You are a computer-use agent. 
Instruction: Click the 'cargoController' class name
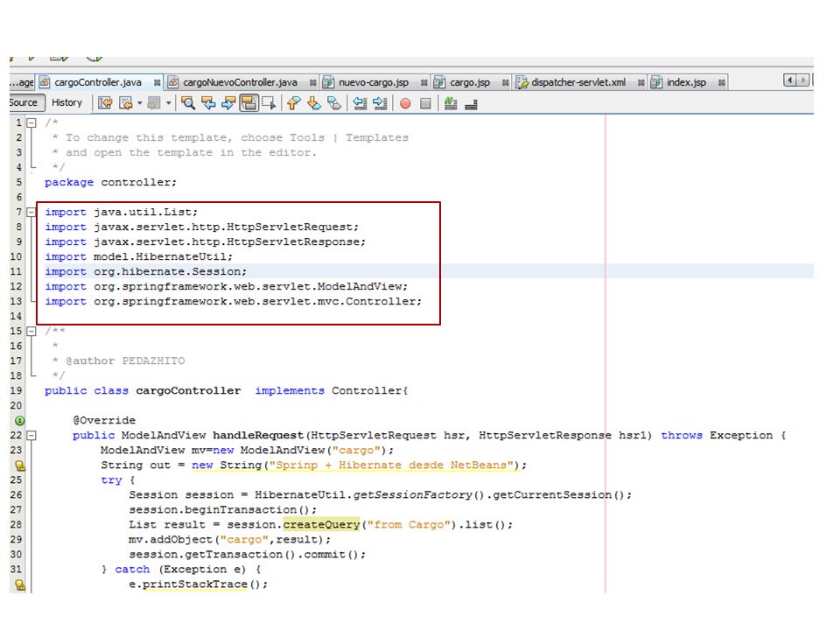[188, 390]
